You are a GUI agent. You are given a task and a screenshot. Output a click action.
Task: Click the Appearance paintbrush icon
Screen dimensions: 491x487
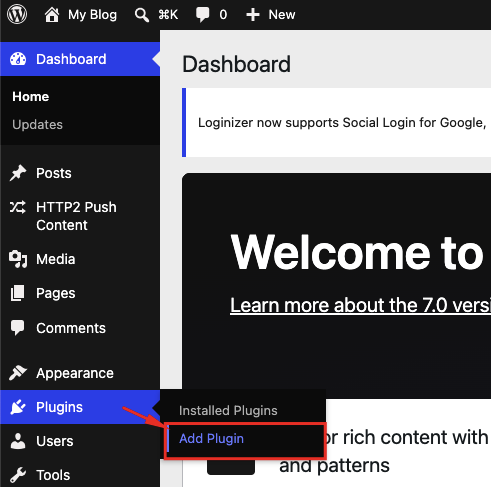18,373
